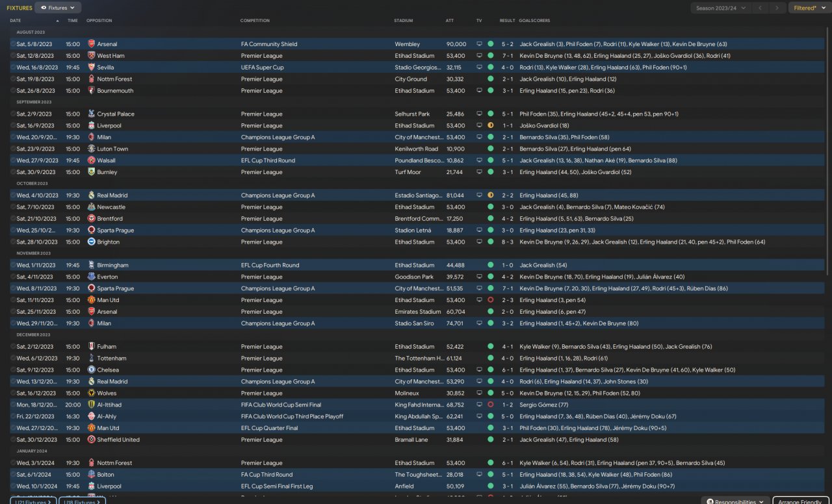Click the Tottenham club crest
This screenshot has width=832, height=504.
tap(91, 359)
